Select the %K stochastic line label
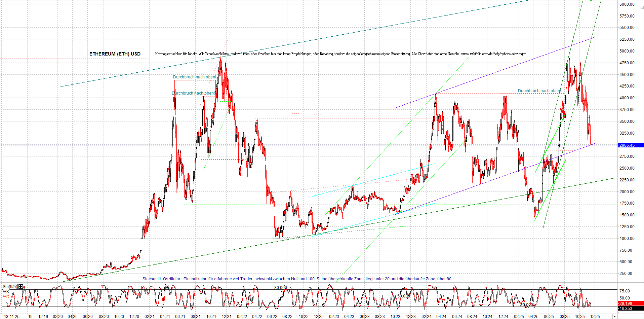Image resolution: width=644 pixels, height=319 pixels. click(x=6, y=291)
